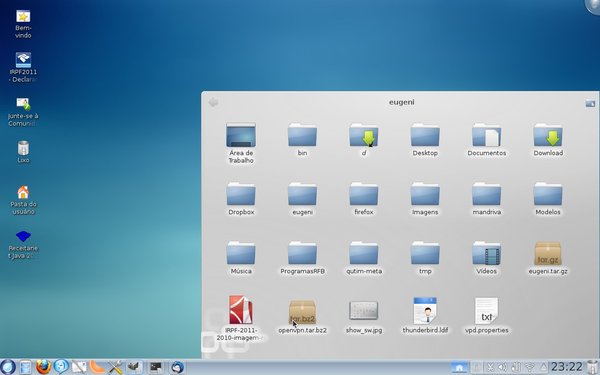Select the Dropbox folder
The image size is (600, 375).
click(241, 199)
